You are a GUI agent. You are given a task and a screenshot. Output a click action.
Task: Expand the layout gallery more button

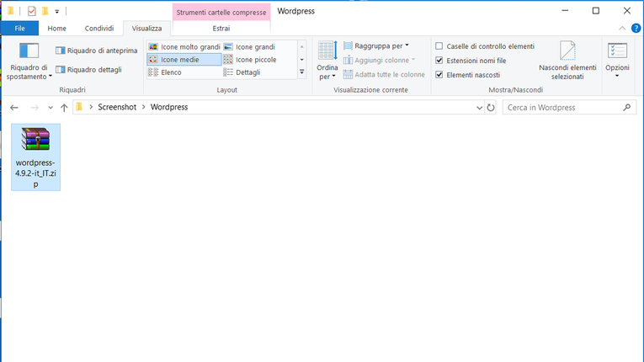click(x=302, y=72)
